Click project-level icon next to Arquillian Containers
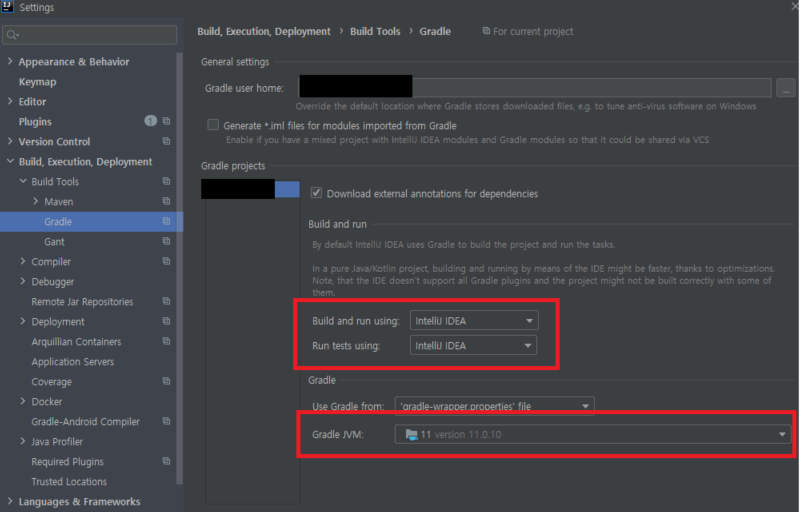The image size is (801, 512). [x=167, y=341]
